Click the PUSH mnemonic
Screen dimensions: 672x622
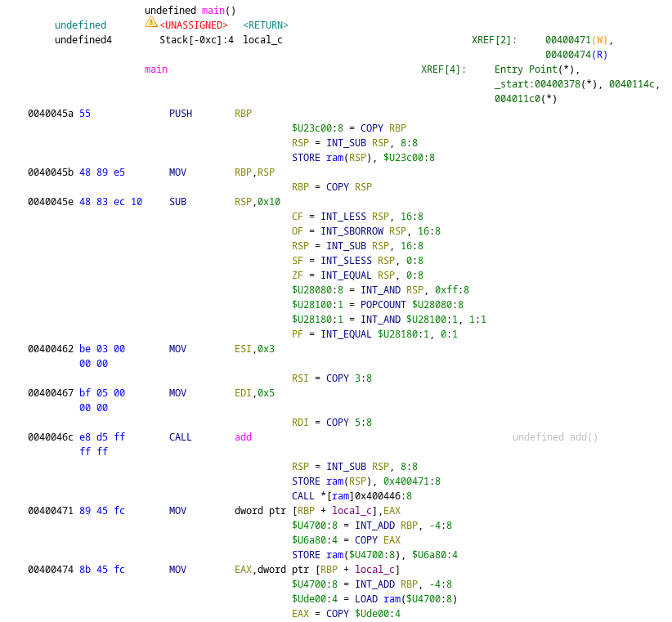coord(181,114)
